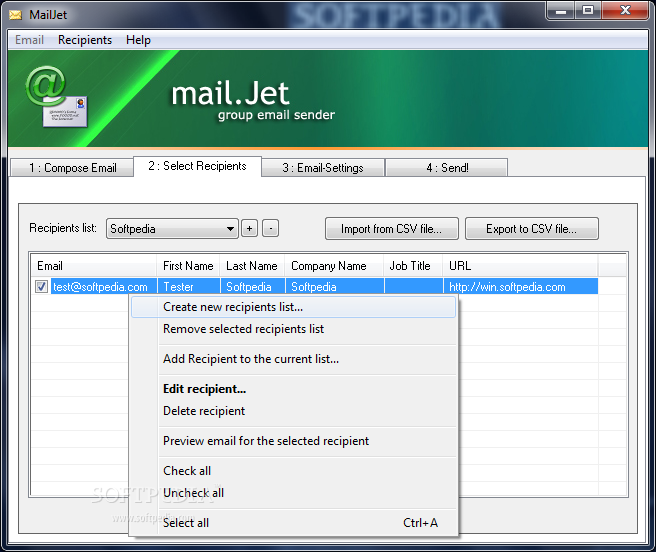Viewport: 656px width, 552px height.
Task: Open the Softpedia recipients list dropdown
Action: (x=172, y=229)
